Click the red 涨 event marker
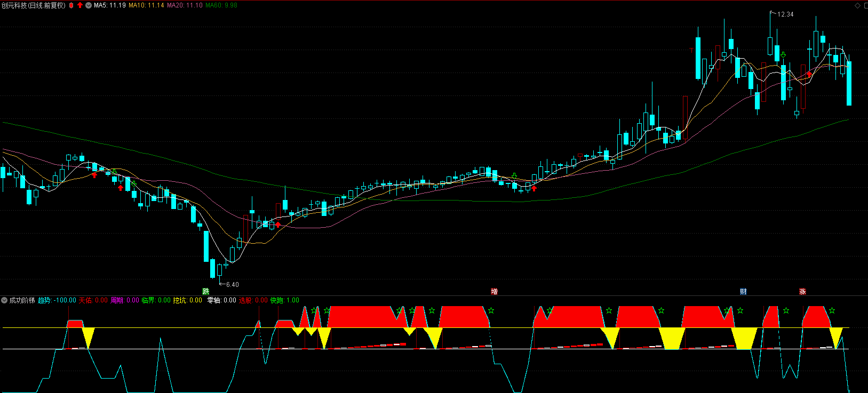The width and height of the screenshot is (868, 393). (x=802, y=291)
